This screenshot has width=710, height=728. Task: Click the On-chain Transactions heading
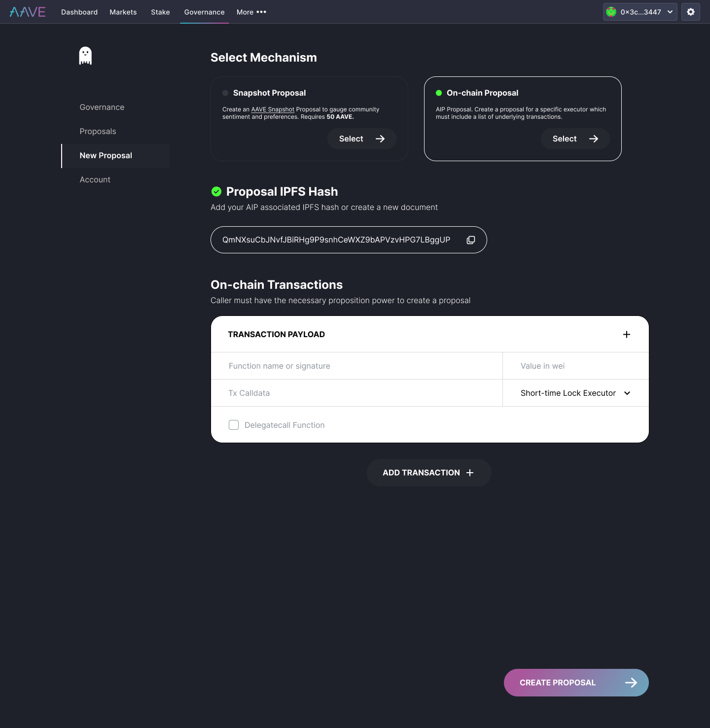(277, 284)
